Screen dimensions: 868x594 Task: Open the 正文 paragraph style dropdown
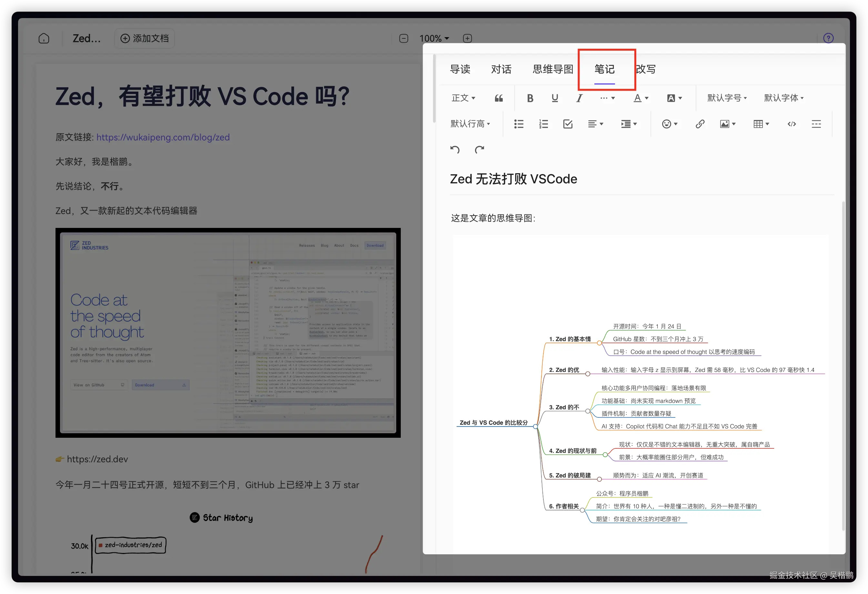[463, 98]
